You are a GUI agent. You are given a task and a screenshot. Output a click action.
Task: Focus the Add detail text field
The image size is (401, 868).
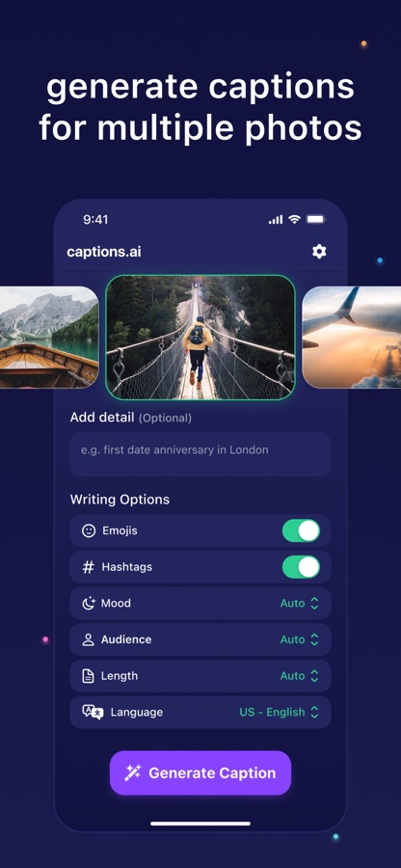(200, 454)
